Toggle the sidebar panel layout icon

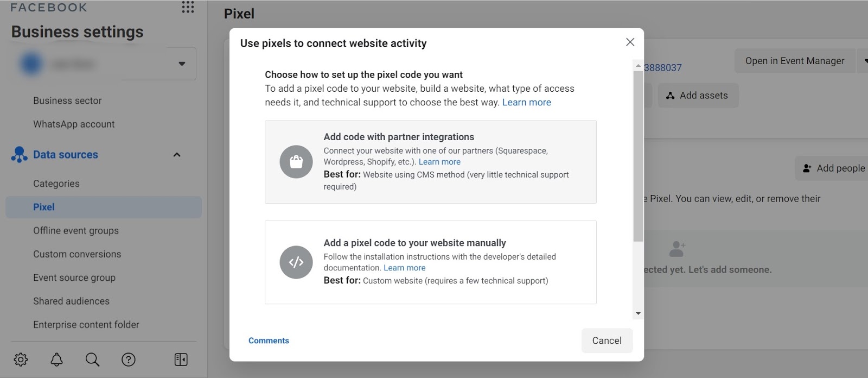pos(181,360)
